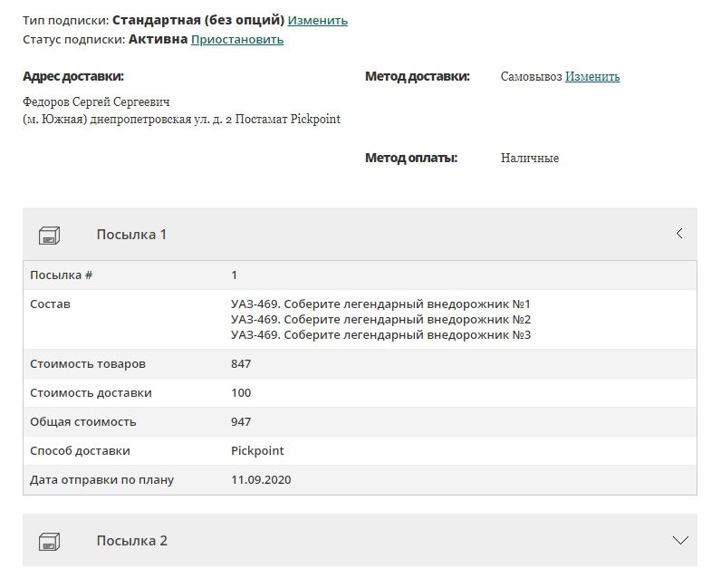Image resolution: width=721 pixels, height=588 pixels.
Task: Click the Посылка 1 header title
Action: point(131,235)
